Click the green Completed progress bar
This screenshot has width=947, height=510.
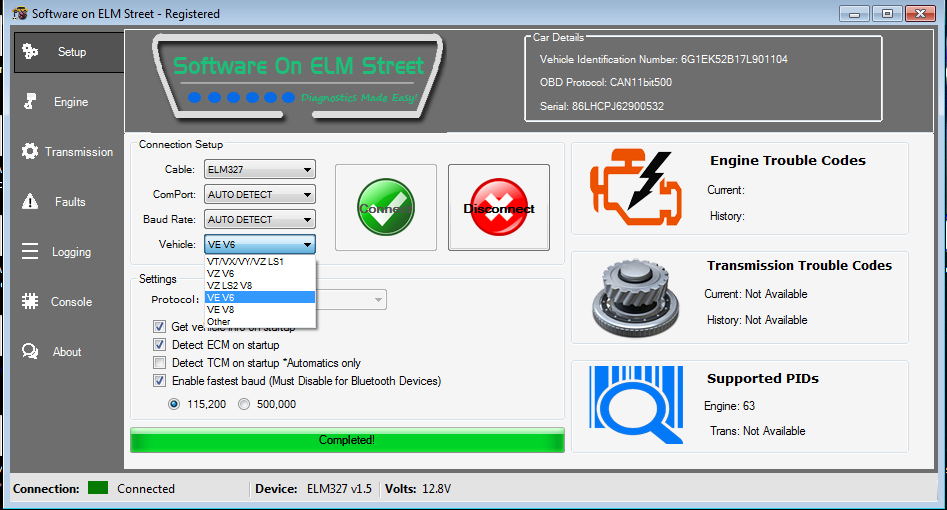347,440
